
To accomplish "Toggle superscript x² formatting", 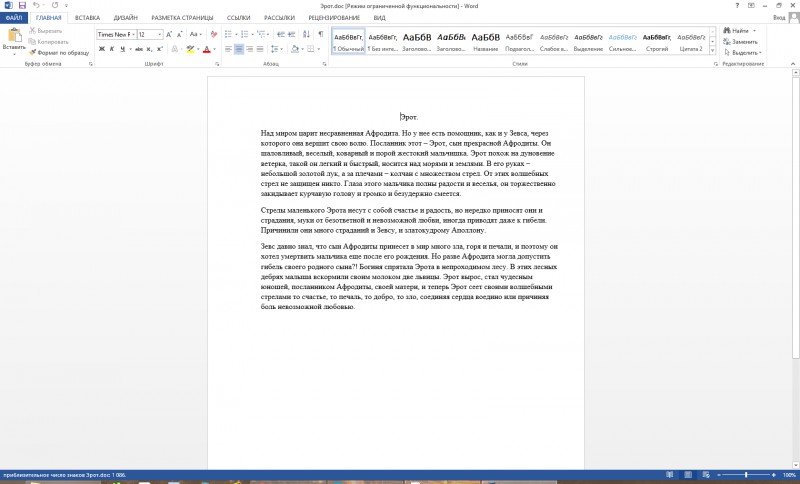I will point(160,49).
